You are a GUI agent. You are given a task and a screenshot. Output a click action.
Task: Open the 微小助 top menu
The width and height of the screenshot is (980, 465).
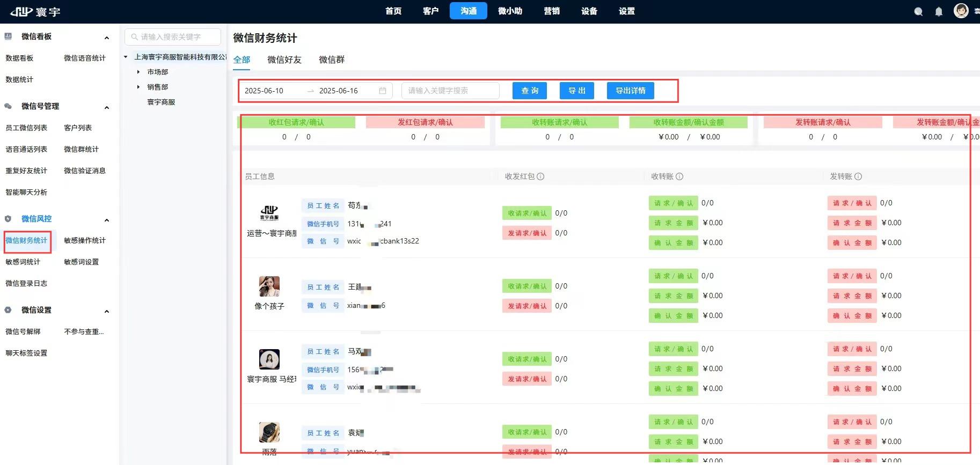[510, 11]
